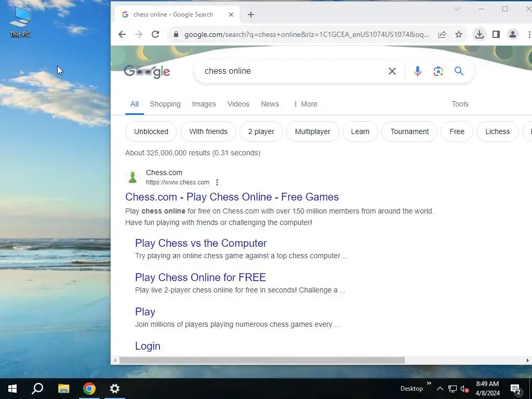The image size is (532, 399).
Task: Open Play Chess vs the Computer link
Action: click(201, 243)
